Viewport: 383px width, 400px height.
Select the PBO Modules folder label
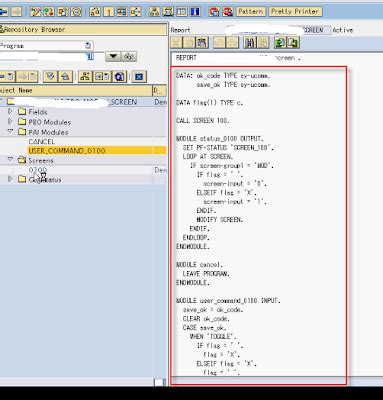[50, 122]
